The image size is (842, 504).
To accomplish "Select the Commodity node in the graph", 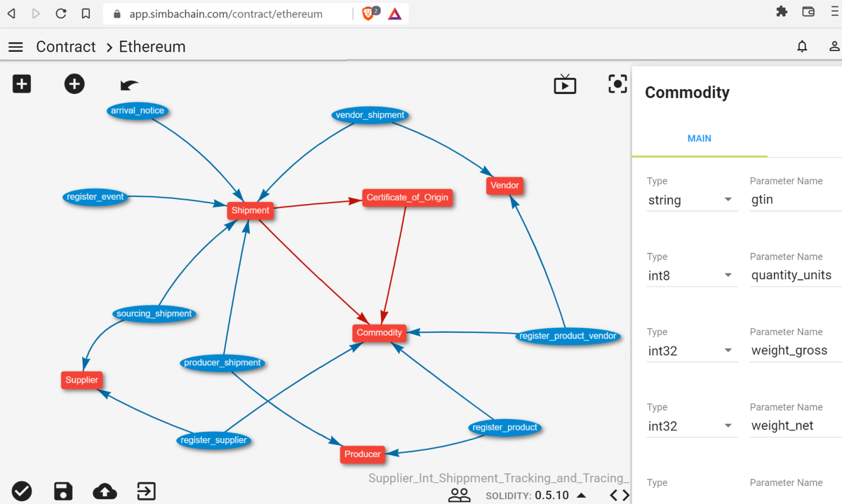I will click(379, 332).
